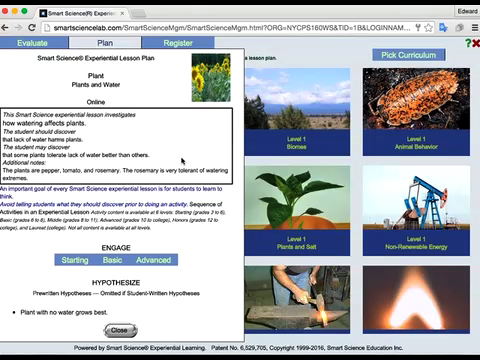Click the browser address bar URL

point(232,28)
